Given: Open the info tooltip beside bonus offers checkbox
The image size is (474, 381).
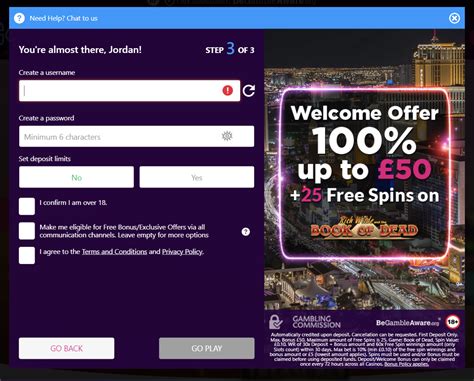Looking at the screenshot, I should point(246,232).
